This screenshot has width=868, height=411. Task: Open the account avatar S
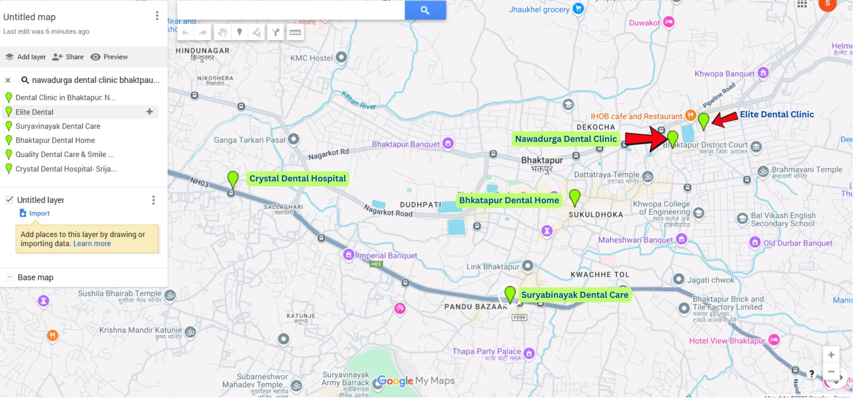coord(827,4)
